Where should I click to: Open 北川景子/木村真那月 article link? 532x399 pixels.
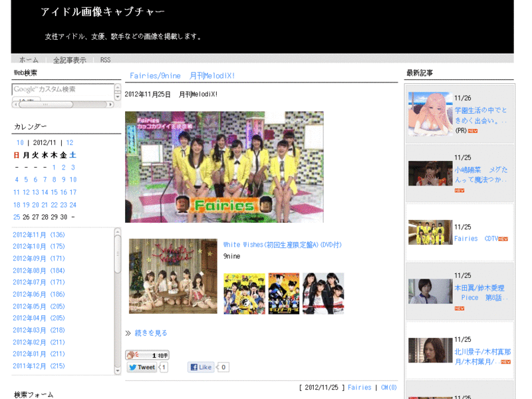pos(483,356)
